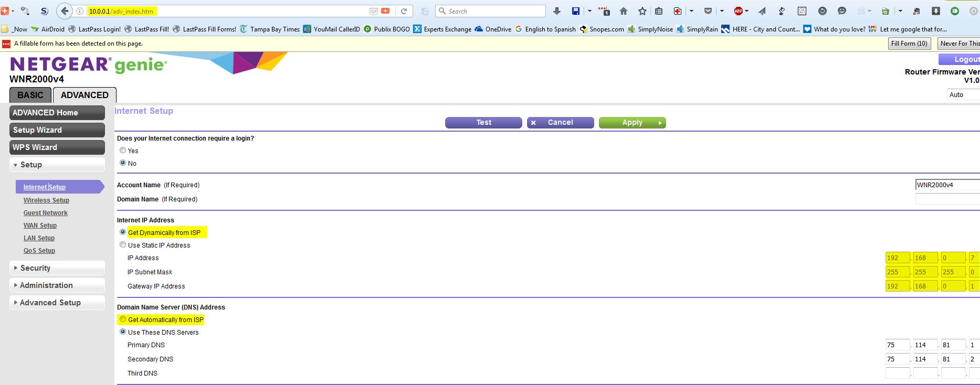Image resolution: width=980 pixels, height=385 pixels.
Task: Click the Cancel button
Action: click(x=560, y=123)
